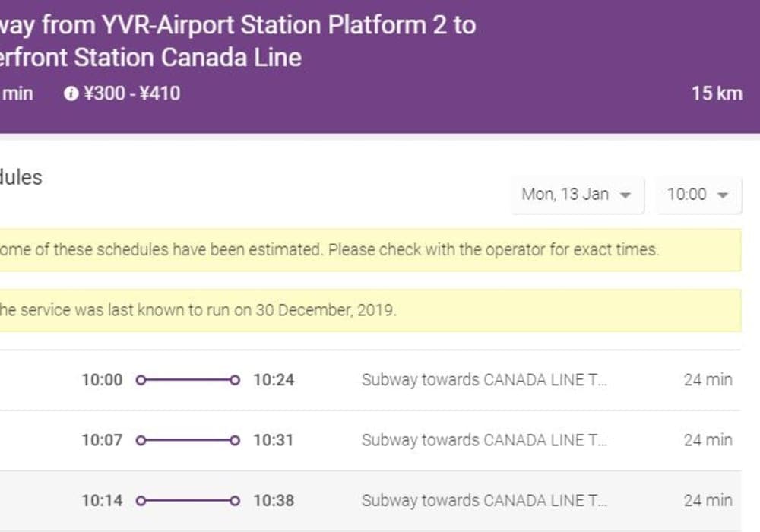Click the route line icon for 10:00 departure
This screenshot has height=532, width=760.
tap(188, 380)
